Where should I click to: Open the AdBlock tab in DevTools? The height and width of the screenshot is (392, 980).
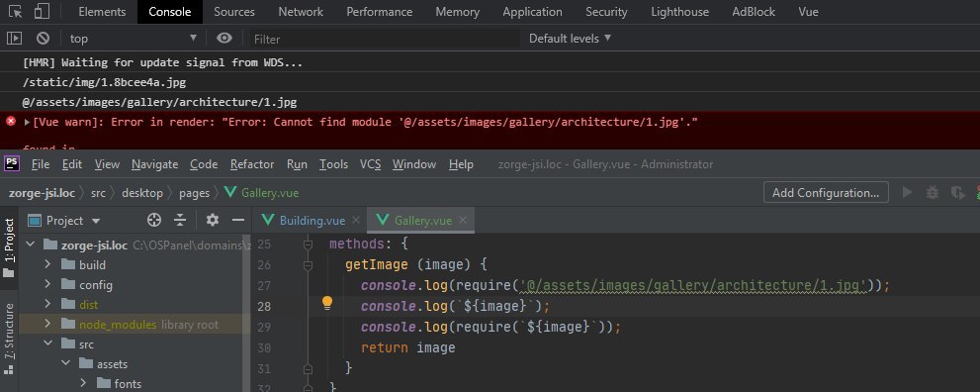(x=754, y=12)
